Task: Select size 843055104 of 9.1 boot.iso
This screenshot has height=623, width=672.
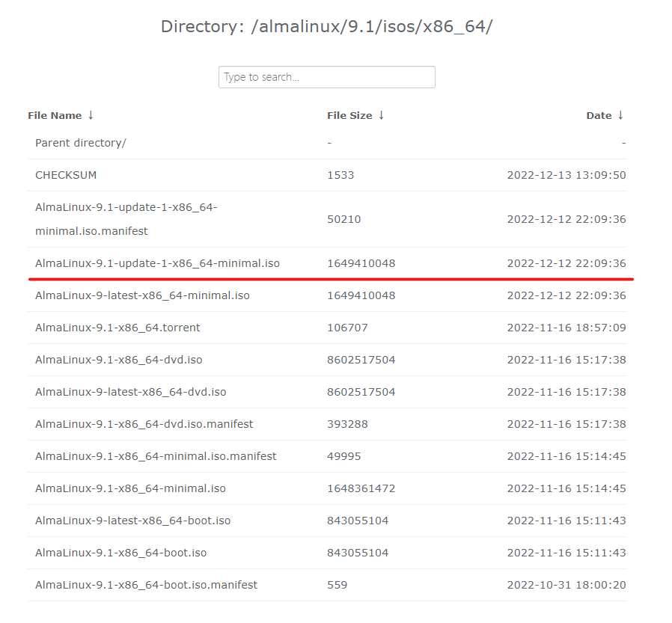Action: pyautogui.click(x=358, y=553)
